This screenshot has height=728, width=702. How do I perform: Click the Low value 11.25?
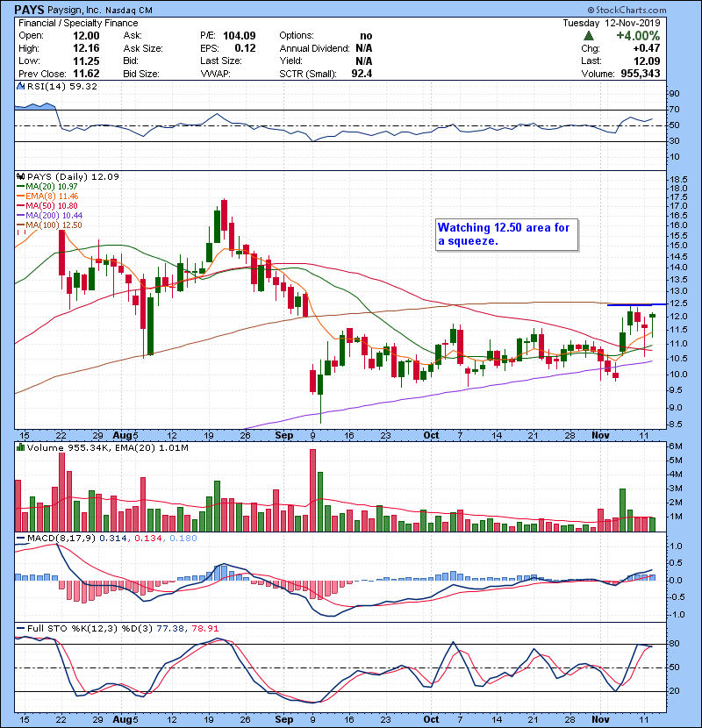pos(86,61)
